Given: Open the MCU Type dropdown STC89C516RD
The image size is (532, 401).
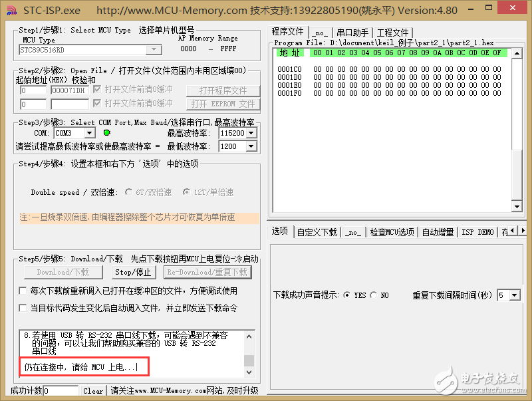Looking at the screenshot, I should pos(154,50).
